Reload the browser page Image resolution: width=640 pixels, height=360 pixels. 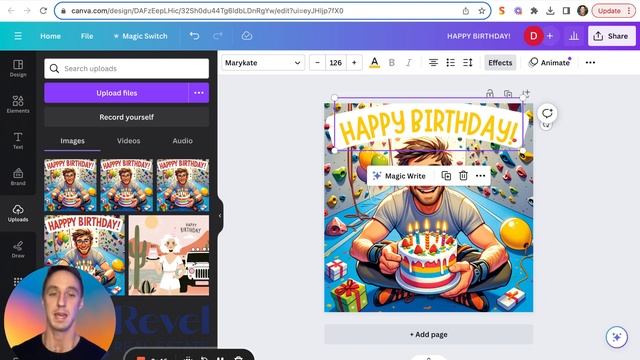pos(43,11)
